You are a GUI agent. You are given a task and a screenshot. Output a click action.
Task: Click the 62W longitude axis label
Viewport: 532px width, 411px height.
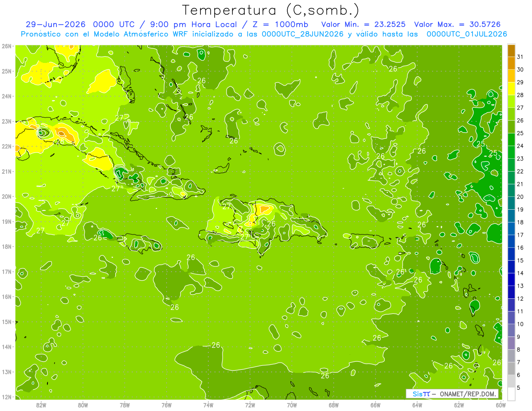tap(459, 404)
